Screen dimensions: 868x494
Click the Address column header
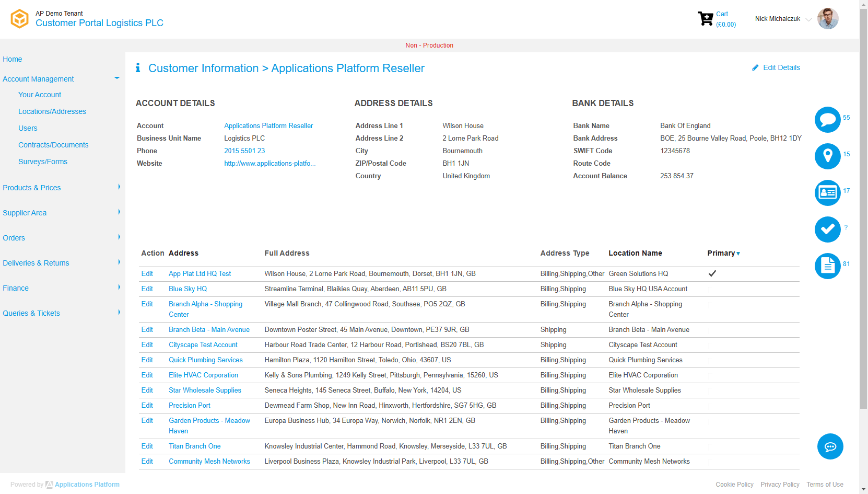pos(183,253)
